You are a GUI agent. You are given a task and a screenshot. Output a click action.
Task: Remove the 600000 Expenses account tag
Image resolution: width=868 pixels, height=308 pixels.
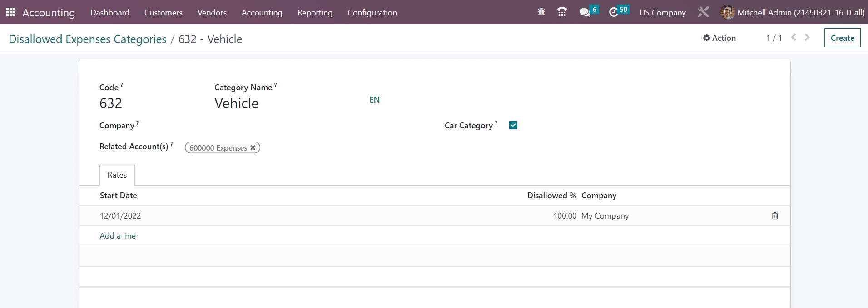[253, 148]
